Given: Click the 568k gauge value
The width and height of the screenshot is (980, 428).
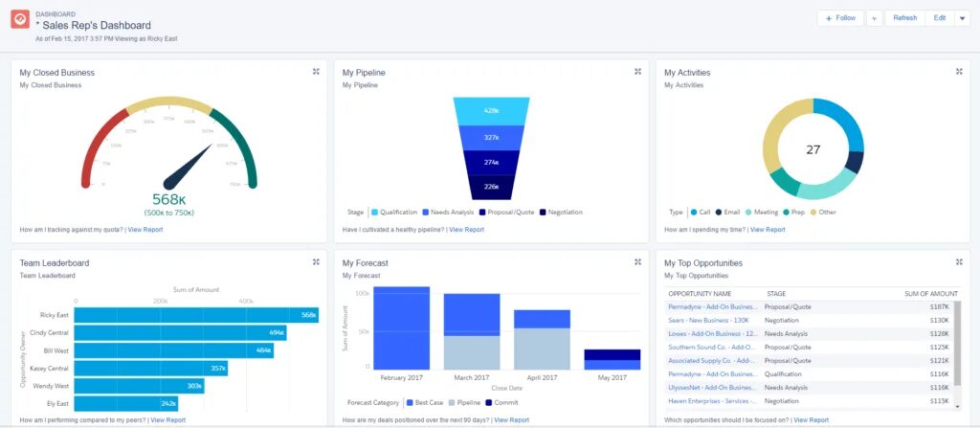Looking at the screenshot, I should [168, 199].
